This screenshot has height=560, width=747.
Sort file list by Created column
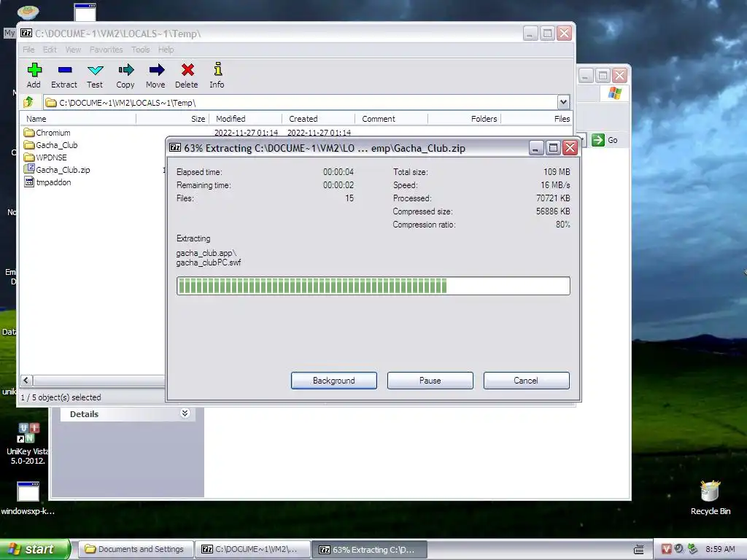(x=319, y=119)
